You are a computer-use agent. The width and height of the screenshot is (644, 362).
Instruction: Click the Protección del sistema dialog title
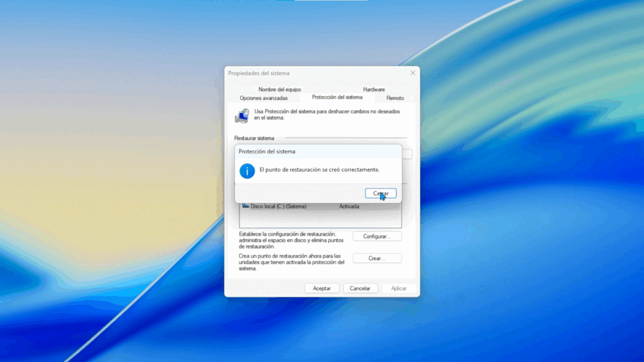point(267,151)
